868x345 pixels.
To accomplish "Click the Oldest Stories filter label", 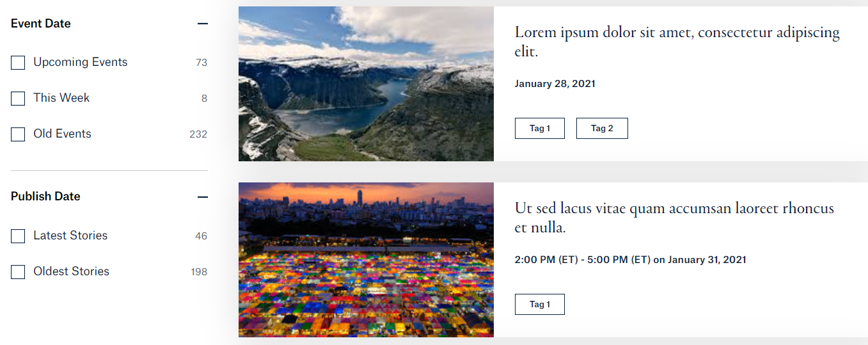I will 72,271.
